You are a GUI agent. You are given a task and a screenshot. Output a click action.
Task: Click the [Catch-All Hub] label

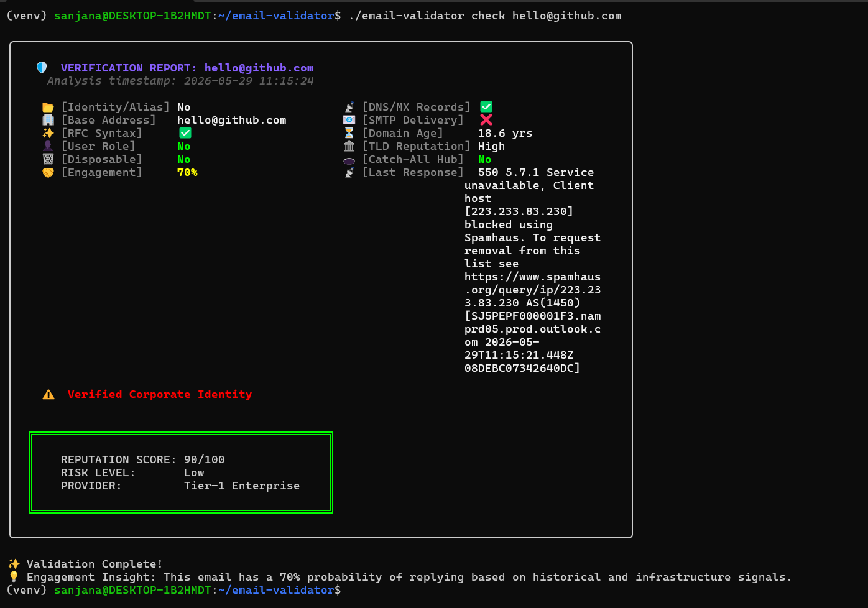(x=413, y=159)
